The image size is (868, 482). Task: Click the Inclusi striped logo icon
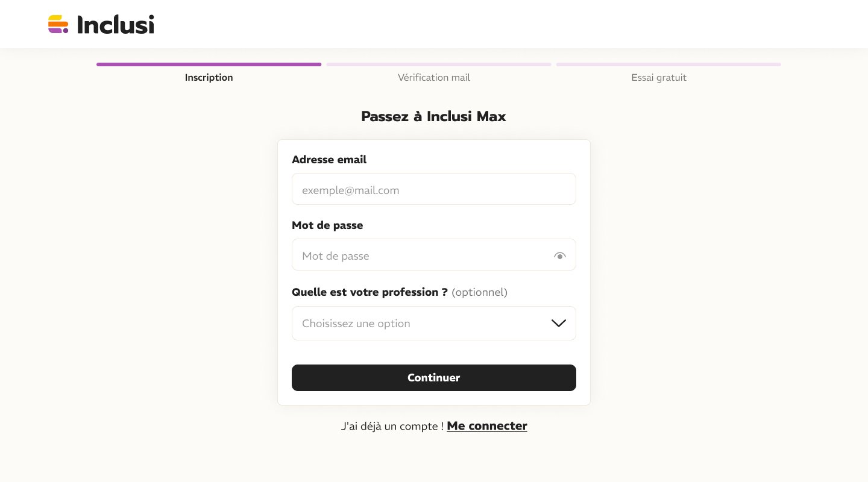point(58,24)
